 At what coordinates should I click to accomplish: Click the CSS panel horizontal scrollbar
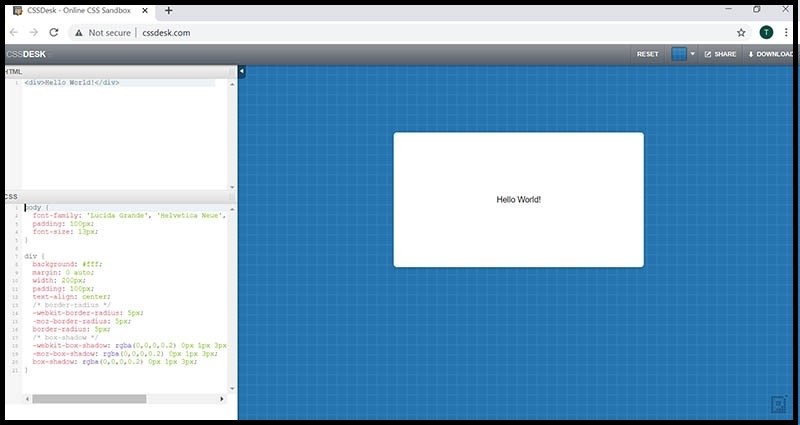(90, 399)
